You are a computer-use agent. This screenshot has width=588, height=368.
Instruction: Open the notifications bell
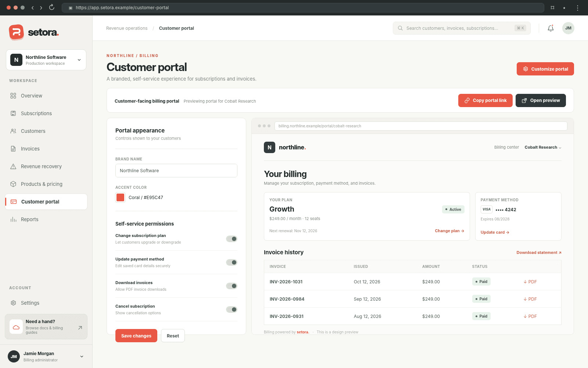pos(551,28)
